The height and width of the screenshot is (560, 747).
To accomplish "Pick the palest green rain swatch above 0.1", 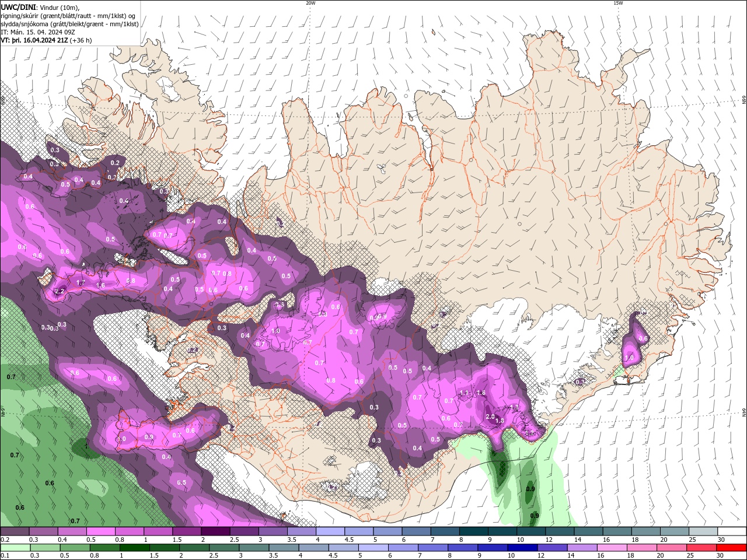I will click(15, 548).
